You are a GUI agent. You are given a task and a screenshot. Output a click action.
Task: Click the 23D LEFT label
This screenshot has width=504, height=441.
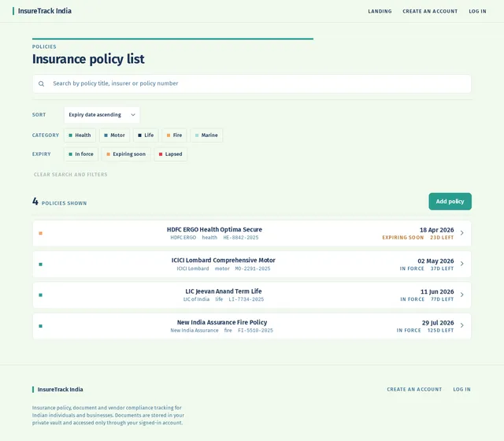coord(442,238)
